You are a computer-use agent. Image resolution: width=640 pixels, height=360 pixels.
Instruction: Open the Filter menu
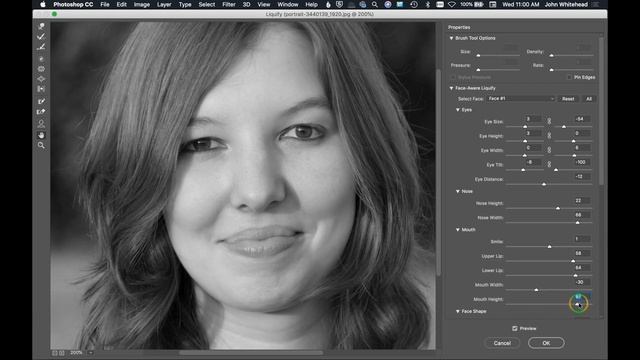(x=229, y=4)
